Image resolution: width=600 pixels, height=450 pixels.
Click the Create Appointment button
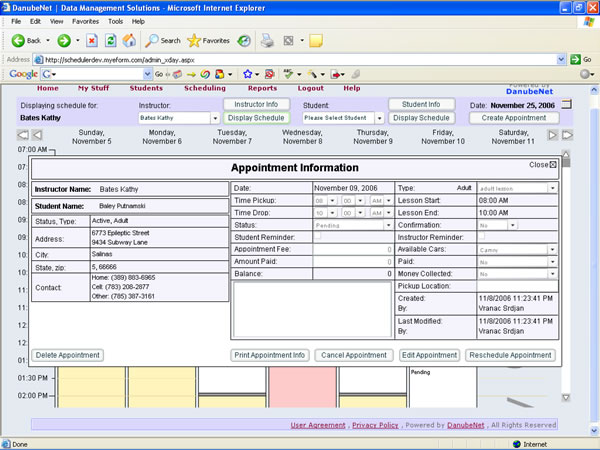(514, 118)
